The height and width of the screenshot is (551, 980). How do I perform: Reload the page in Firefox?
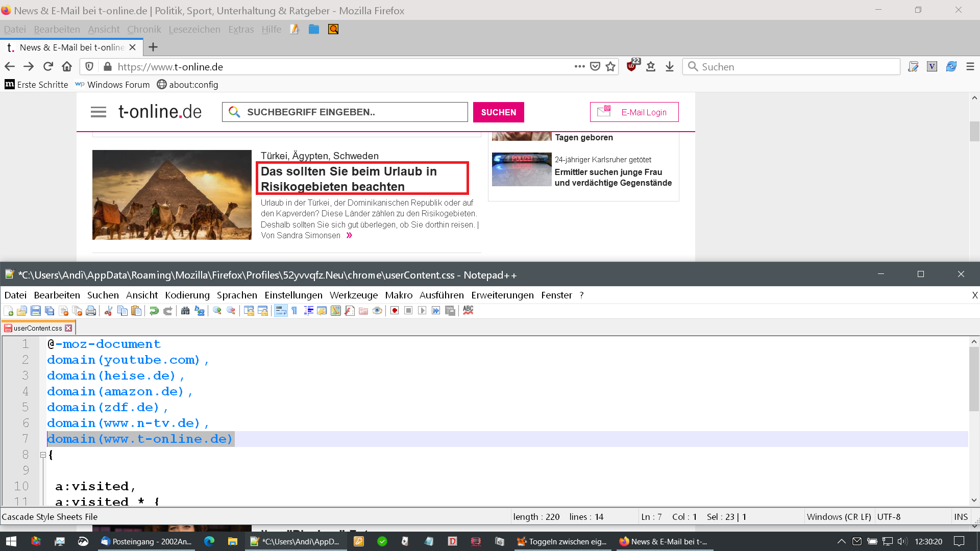point(48,67)
